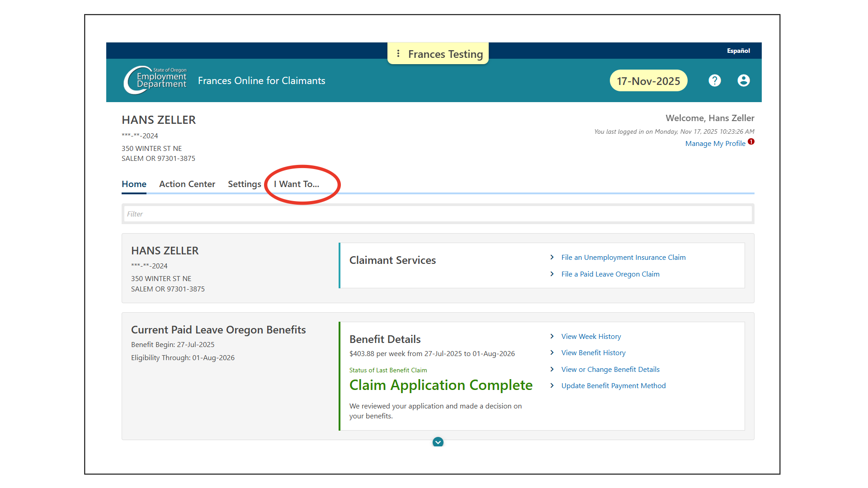The image size is (868, 488).
Task: Click the Benefit Details heading
Action: [385, 339]
